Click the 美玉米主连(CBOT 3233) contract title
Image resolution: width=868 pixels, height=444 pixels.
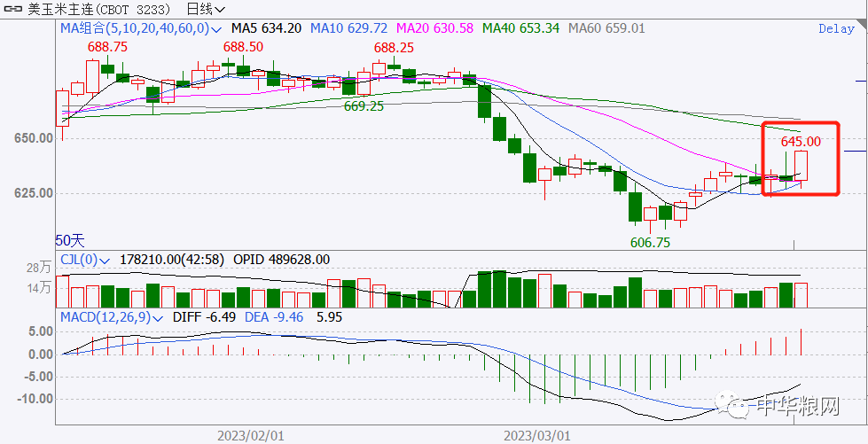tap(98, 9)
